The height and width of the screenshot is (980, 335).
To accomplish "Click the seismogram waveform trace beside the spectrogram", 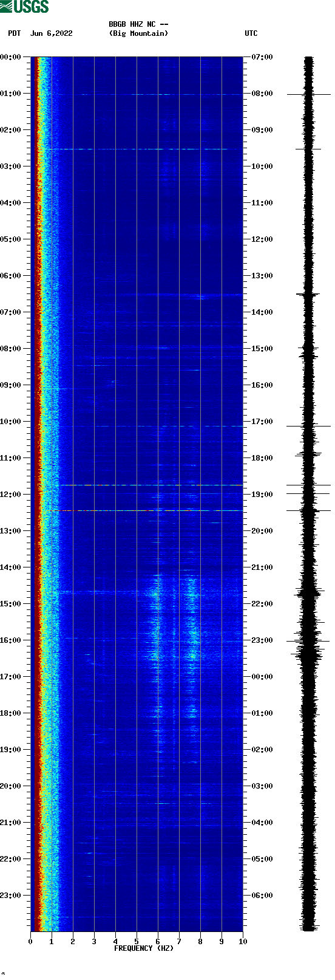I will pos(309,494).
